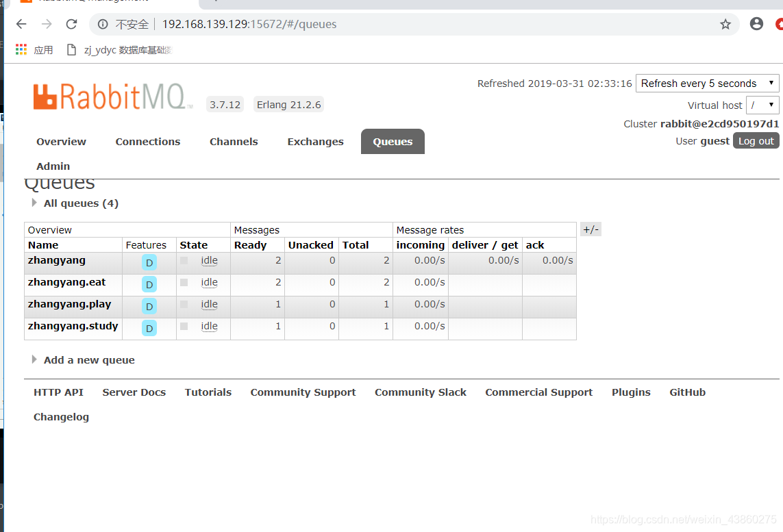Click the idle state of zhangyang
Viewport: 783px width, 532px height.
click(209, 260)
